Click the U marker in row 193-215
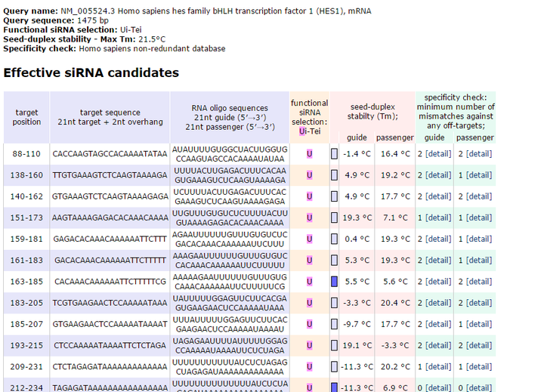The image size is (544, 392). (309, 345)
